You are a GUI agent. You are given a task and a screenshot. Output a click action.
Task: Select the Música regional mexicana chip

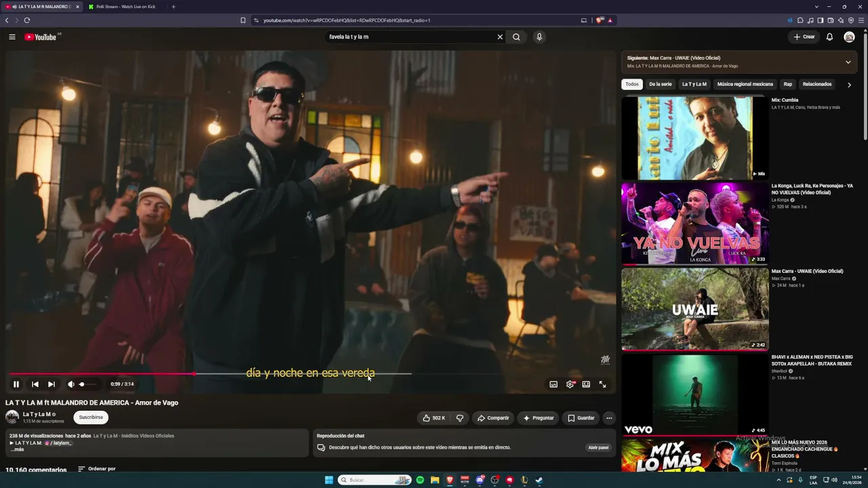[x=745, y=85]
